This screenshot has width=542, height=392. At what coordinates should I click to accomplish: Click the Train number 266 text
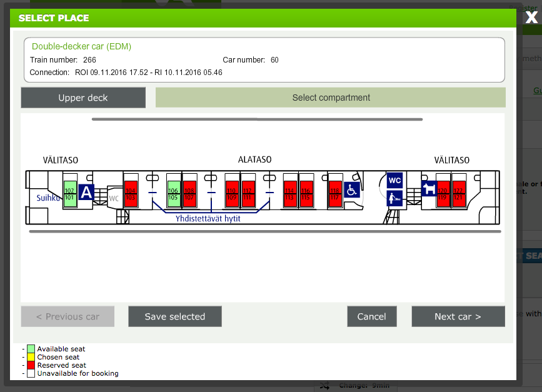pyautogui.click(x=63, y=60)
